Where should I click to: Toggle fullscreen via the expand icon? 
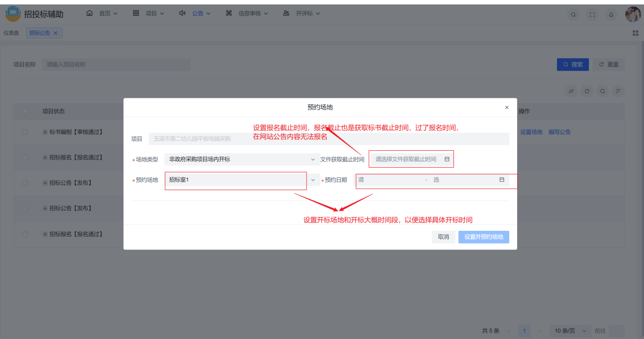tap(592, 15)
